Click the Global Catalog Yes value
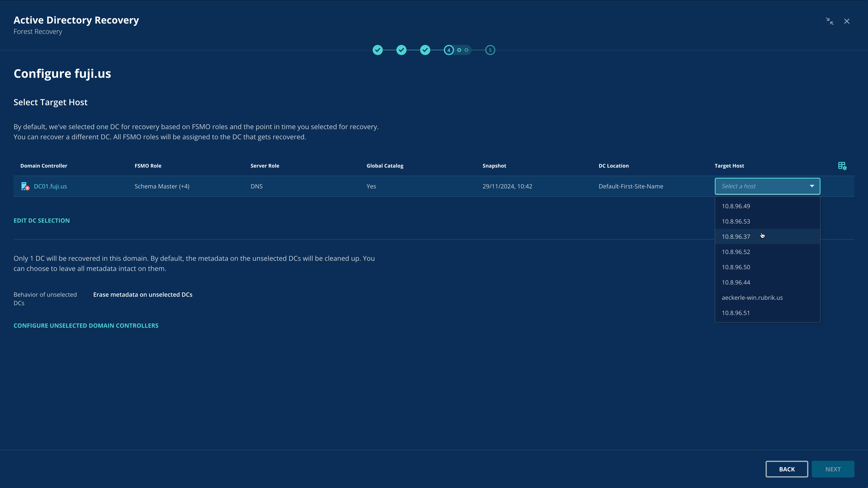The height and width of the screenshot is (488, 868). tap(371, 186)
